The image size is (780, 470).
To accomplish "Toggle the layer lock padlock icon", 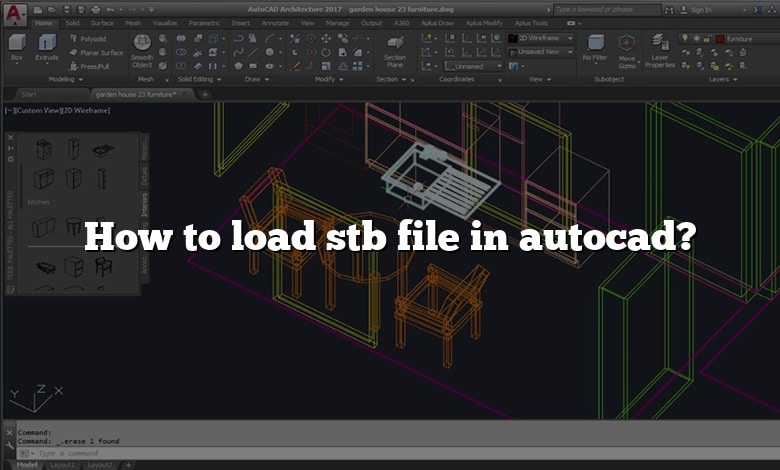I will point(707,38).
